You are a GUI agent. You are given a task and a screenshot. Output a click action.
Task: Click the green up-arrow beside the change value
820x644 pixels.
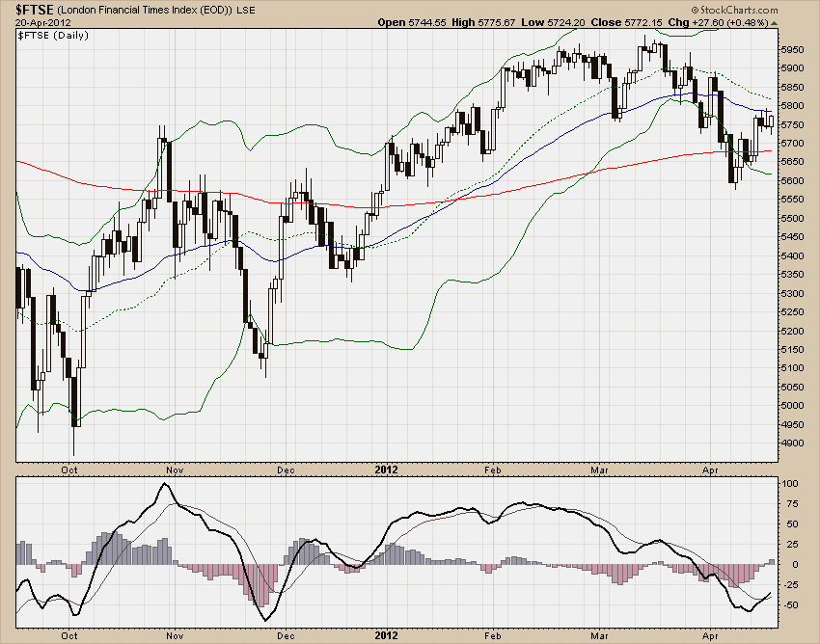point(774,23)
